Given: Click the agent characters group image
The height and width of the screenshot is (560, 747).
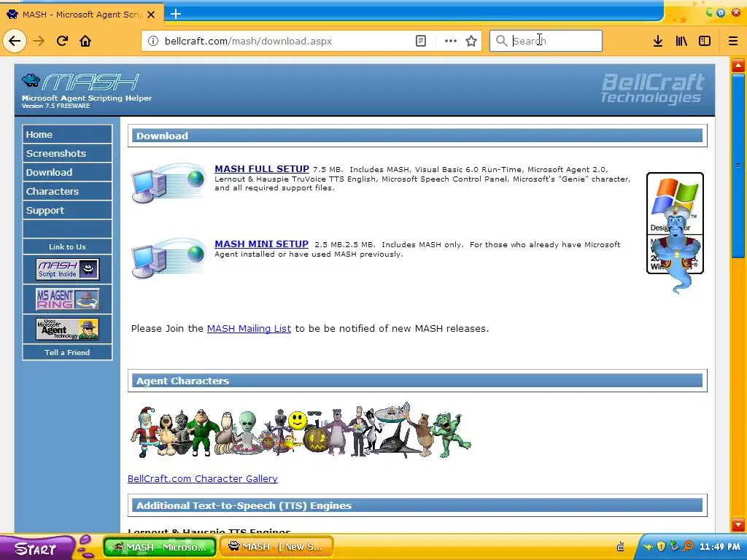Looking at the screenshot, I should (300, 430).
